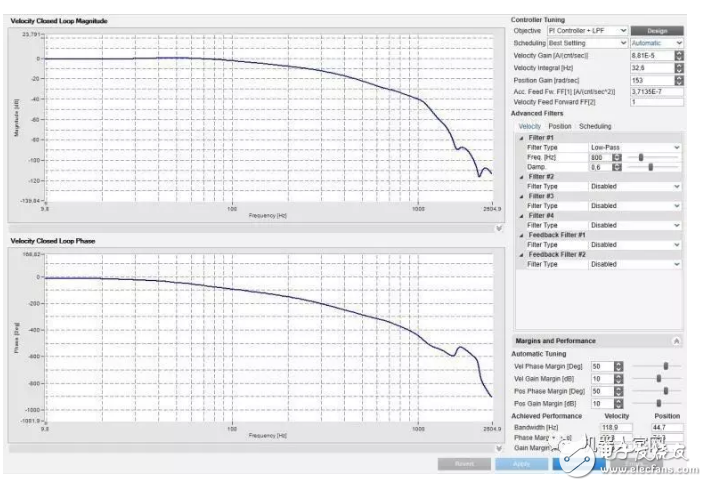The height and width of the screenshot is (486, 707).
Task: Collapse the magnitude plot chevron
Action: click(x=498, y=229)
